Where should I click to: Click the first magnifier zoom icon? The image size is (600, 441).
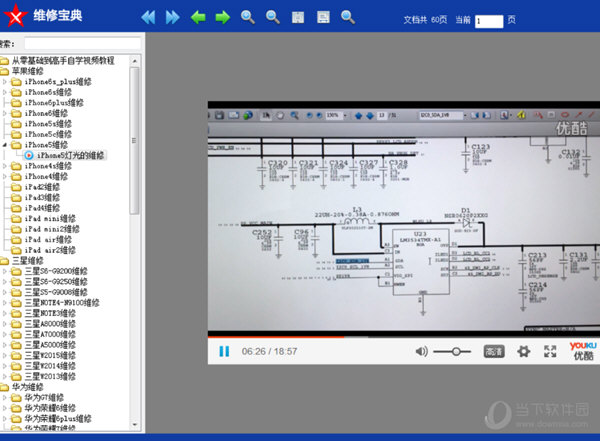point(248,17)
